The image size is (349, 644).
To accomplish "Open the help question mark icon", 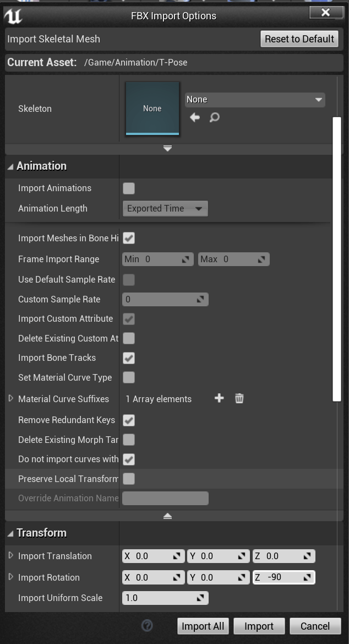I will click(x=147, y=625).
